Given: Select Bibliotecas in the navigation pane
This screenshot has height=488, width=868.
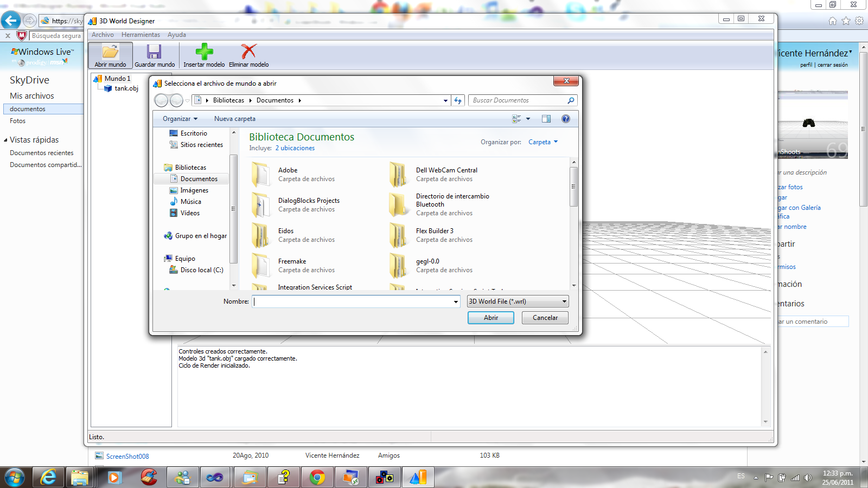Looking at the screenshot, I should [x=190, y=168].
